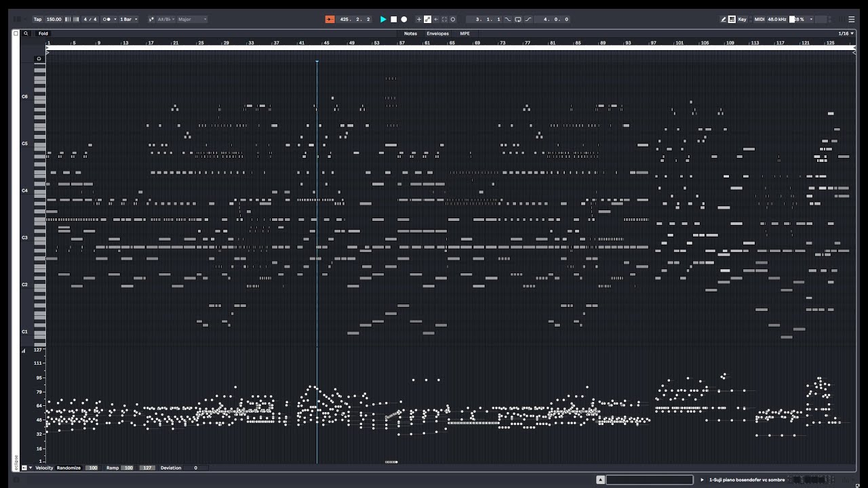868x488 pixels.
Task: Open the hamburger menu icon at top right
Action: [x=852, y=19]
